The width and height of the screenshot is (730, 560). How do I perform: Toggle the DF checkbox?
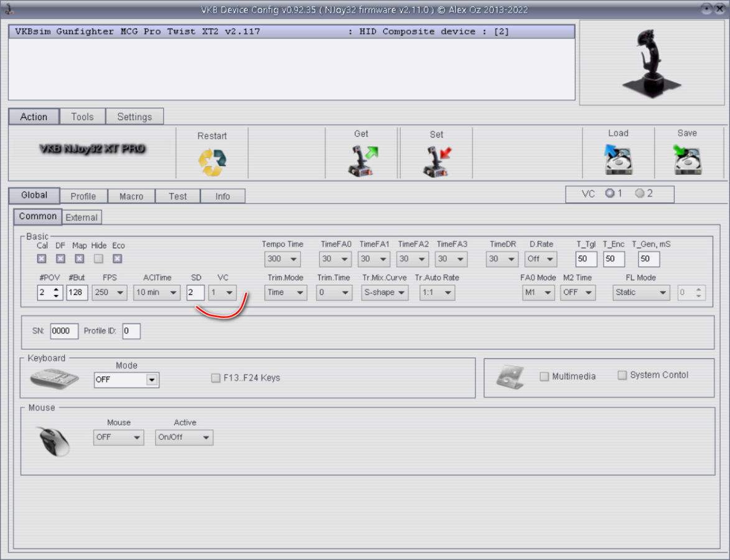click(60, 258)
